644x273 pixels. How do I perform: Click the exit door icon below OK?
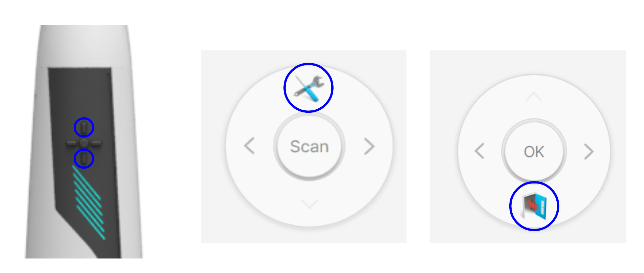coord(534,206)
